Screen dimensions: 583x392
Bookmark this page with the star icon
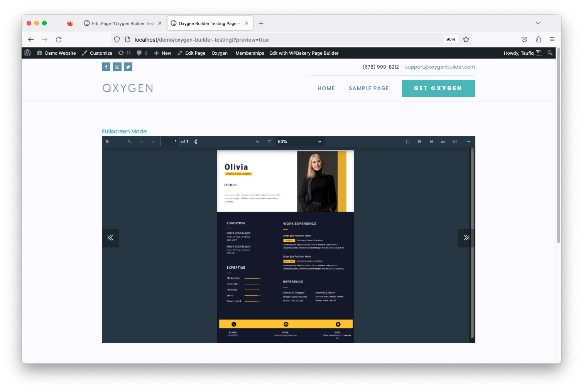[466, 39]
